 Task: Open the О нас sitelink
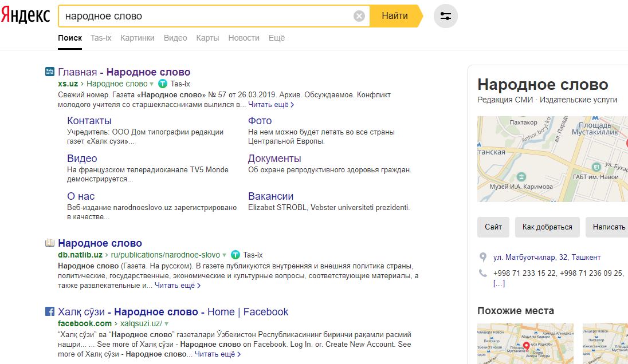(81, 196)
